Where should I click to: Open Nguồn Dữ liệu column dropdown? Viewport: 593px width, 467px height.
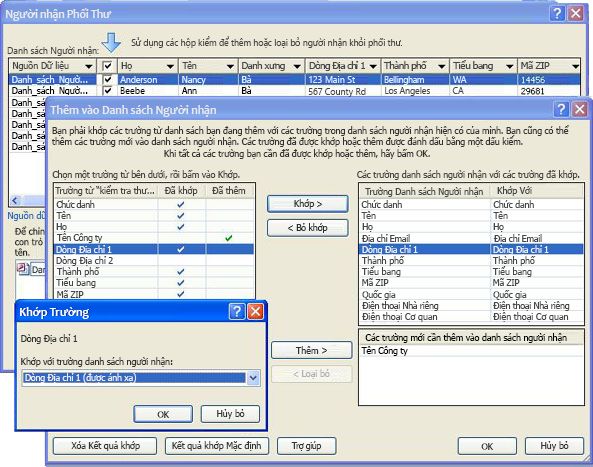tap(89, 67)
